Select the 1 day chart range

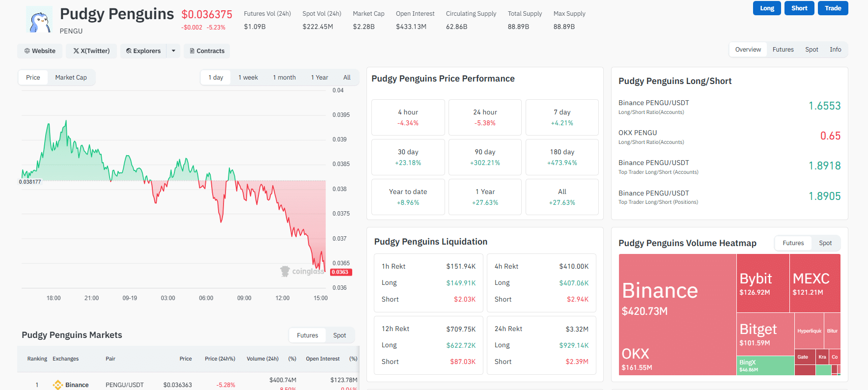pyautogui.click(x=216, y=78)
